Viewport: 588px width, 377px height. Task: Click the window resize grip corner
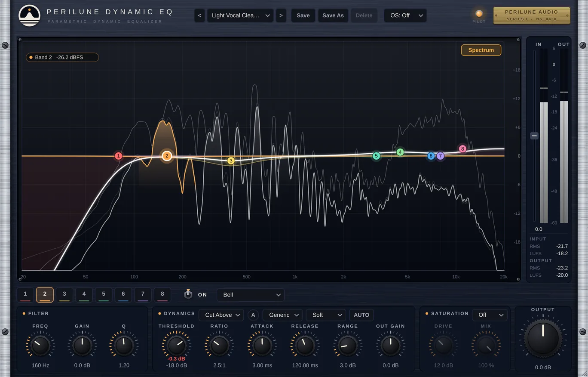coord(584,373)
